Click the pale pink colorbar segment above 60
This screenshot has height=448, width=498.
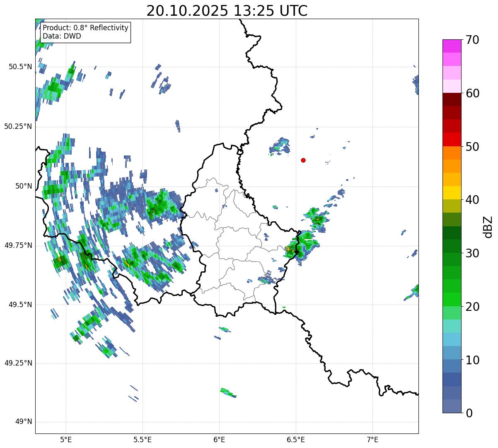pos(452,86)
